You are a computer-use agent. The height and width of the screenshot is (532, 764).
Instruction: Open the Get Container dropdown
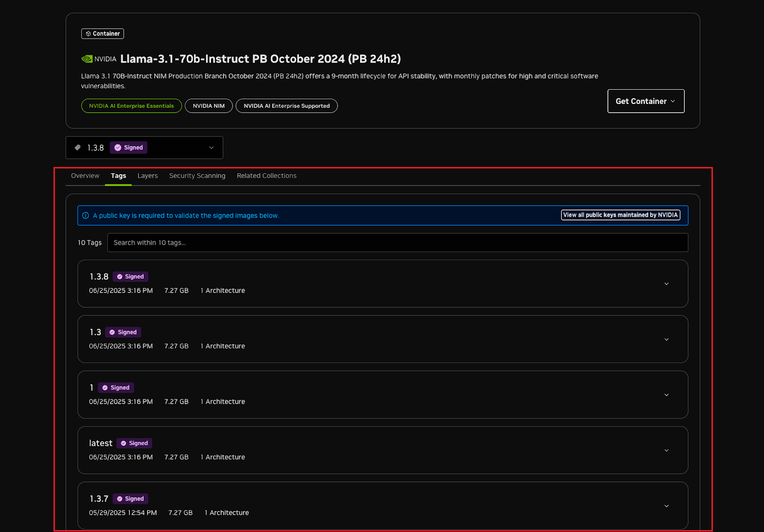[x=646, y=101]
